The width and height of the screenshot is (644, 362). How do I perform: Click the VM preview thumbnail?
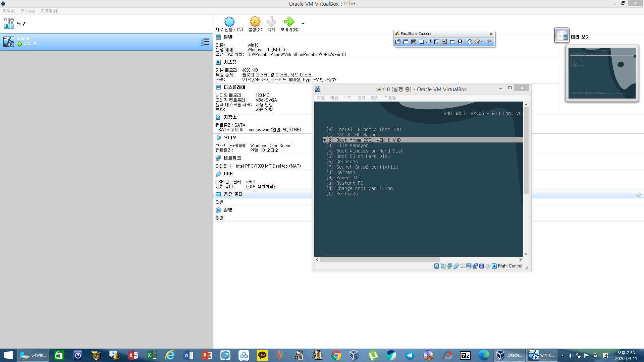[x=602, y=73]
